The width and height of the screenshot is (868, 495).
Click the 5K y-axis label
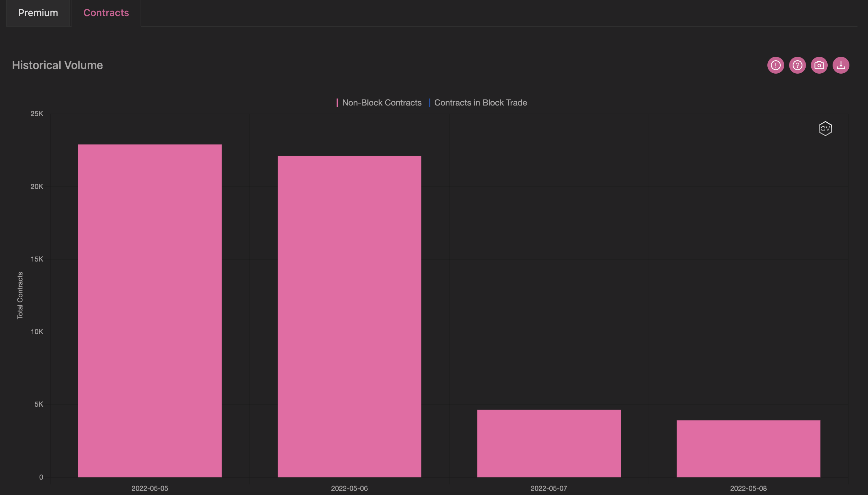39,404
